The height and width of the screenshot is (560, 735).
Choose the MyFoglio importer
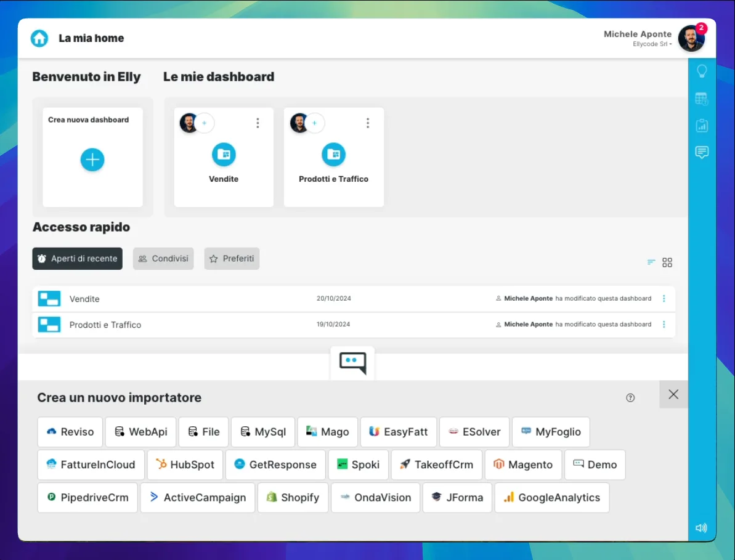coord(551,432)
